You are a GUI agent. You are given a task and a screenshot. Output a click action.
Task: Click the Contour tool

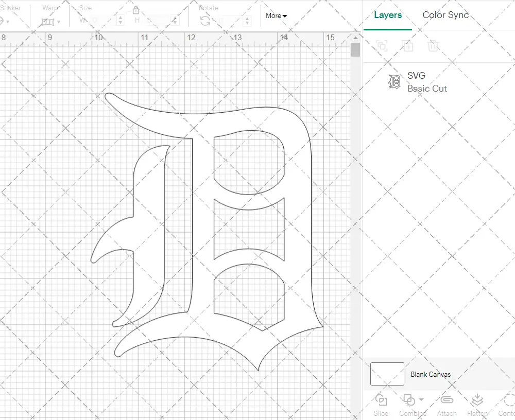pos(507,405)
